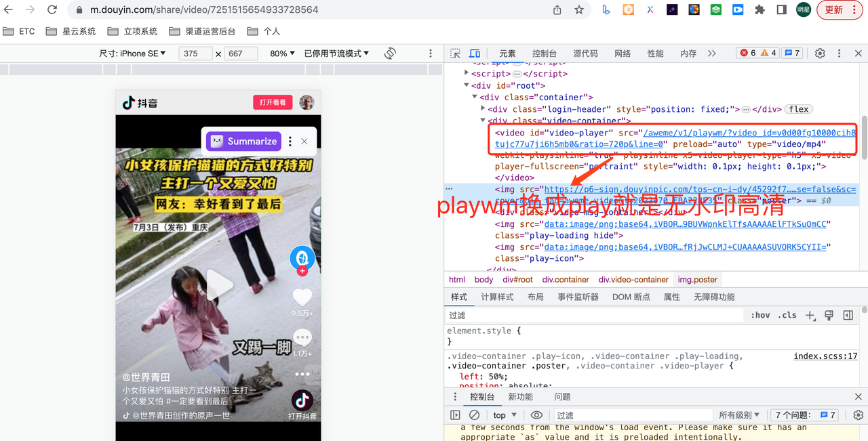Open 新功能 drawer tab
The width and height of the screenshot is (868, 441).
pos(521,397)
